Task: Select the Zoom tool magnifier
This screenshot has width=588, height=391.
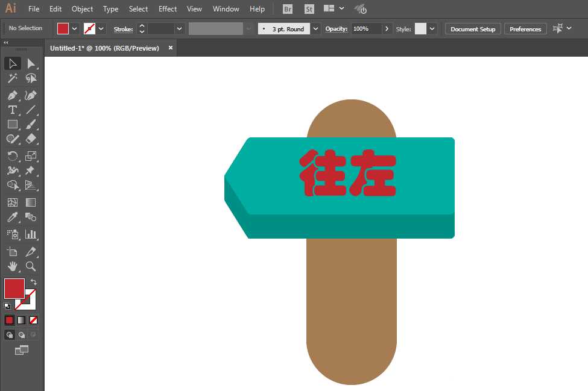Action: (x=31, y=266)
